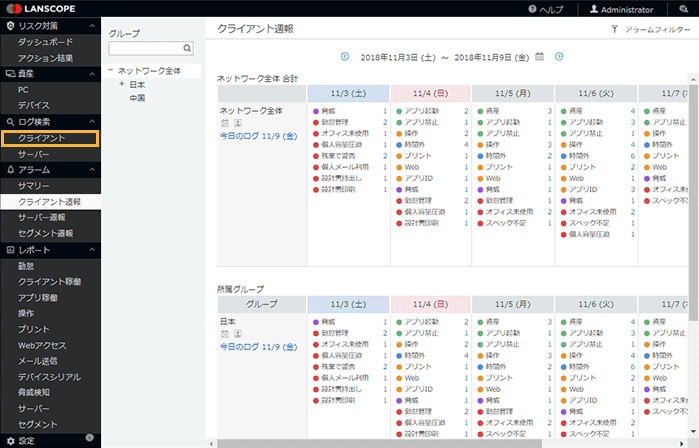Select クライアント under ログ検索
Image resolution: width=699 pixels, height=448 pixels.
click(x=41, y=138)
